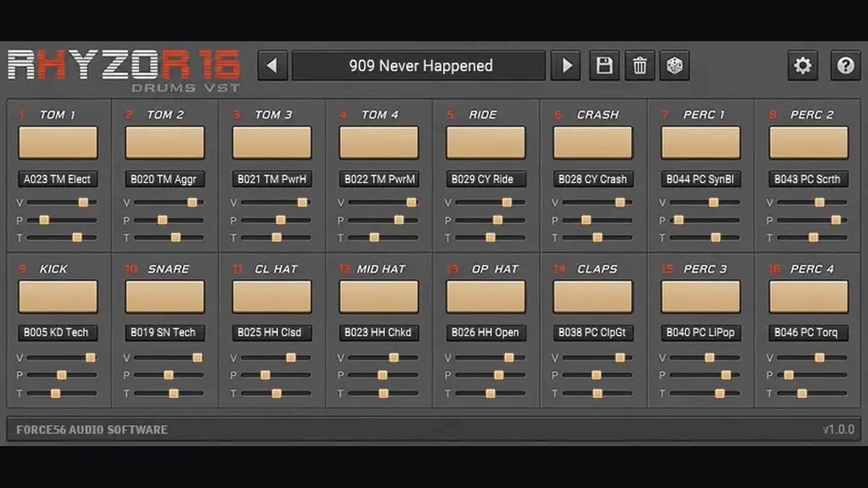Open the 'B044 PC SynBl' sample selector
Viewport: 868px width, 488px height.
pos(701,179)
